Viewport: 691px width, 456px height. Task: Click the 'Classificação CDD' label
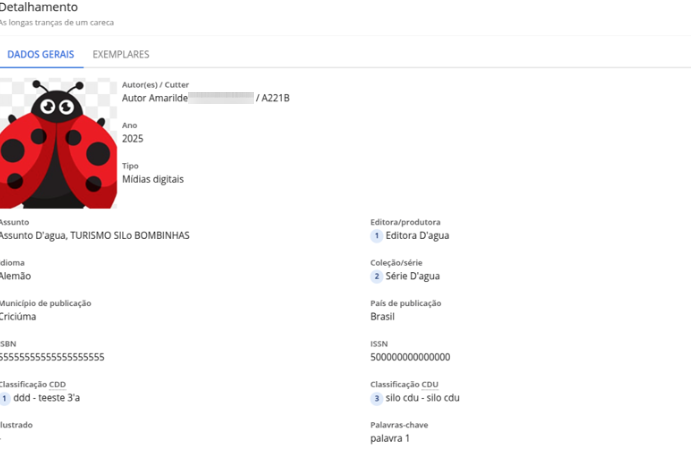click(33, 385)
